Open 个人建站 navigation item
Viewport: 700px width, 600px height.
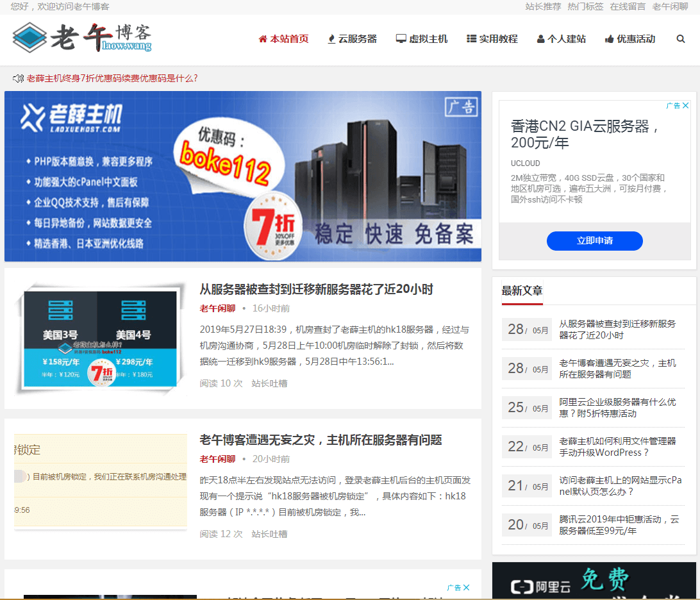[x=561, y=39]
